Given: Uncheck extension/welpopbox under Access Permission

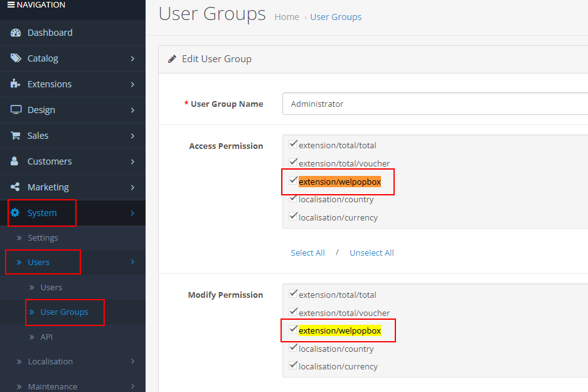Looking at the screenshot, I should (x=293, y=181).
